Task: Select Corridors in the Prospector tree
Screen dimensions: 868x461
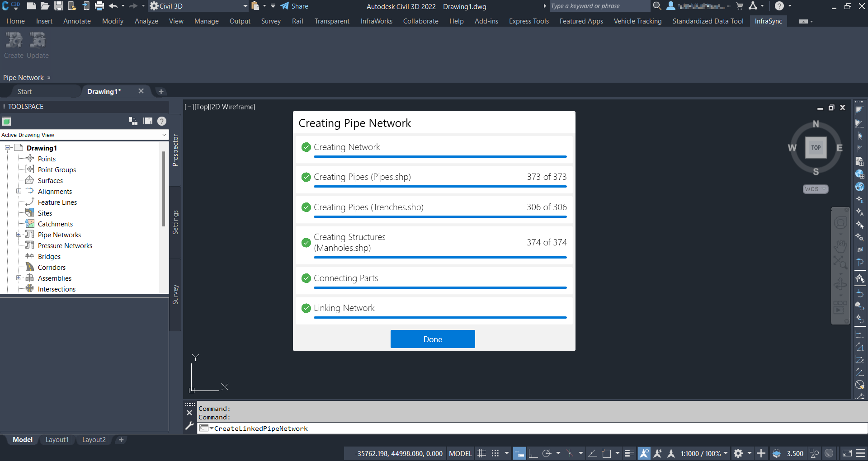Action: pos(52,268)
